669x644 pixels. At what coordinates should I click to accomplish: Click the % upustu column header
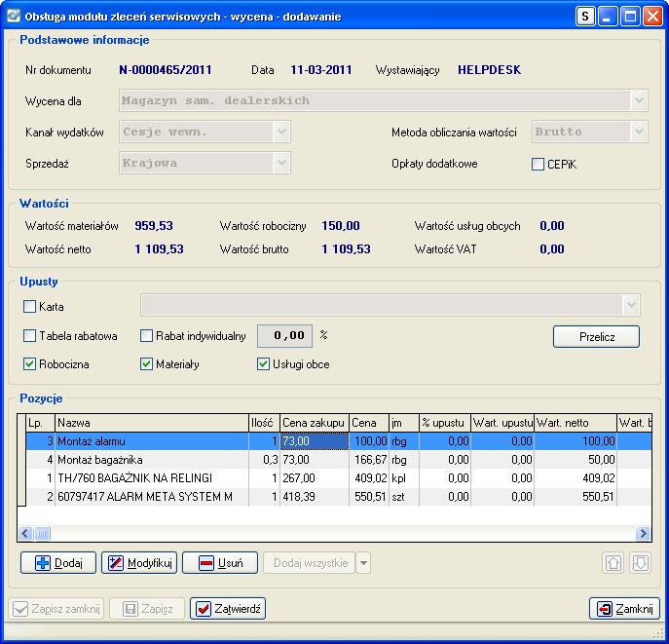[445, 423]
